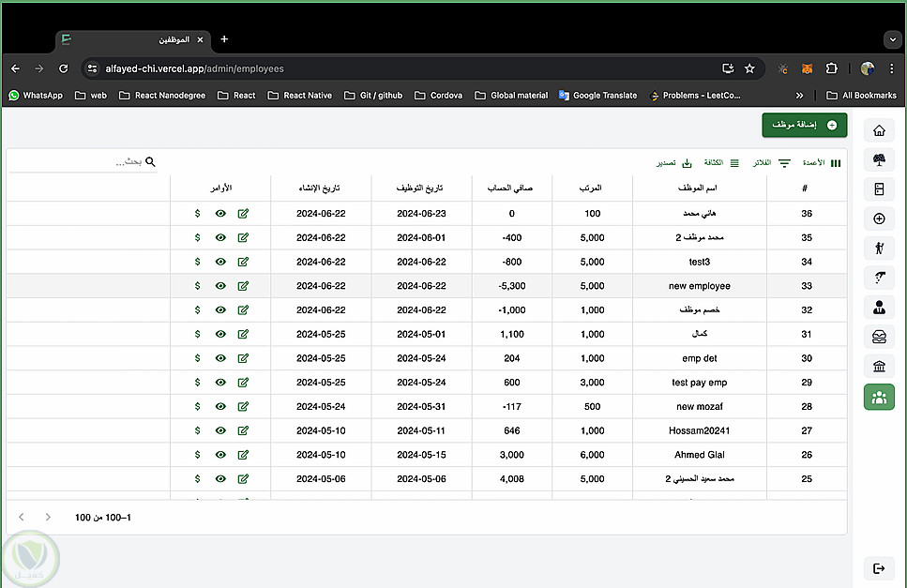Sort by صافي الحساب column header
907x588 pixels.
click(510, 188)
